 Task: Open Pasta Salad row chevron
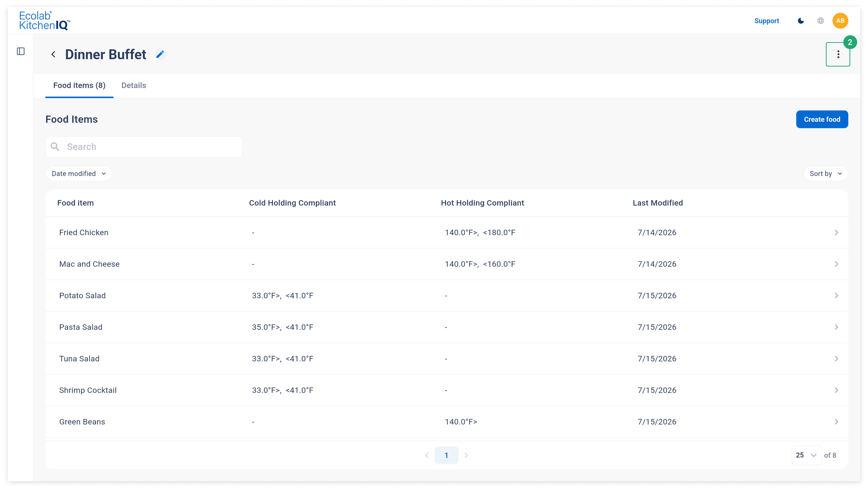pos(836,327)
